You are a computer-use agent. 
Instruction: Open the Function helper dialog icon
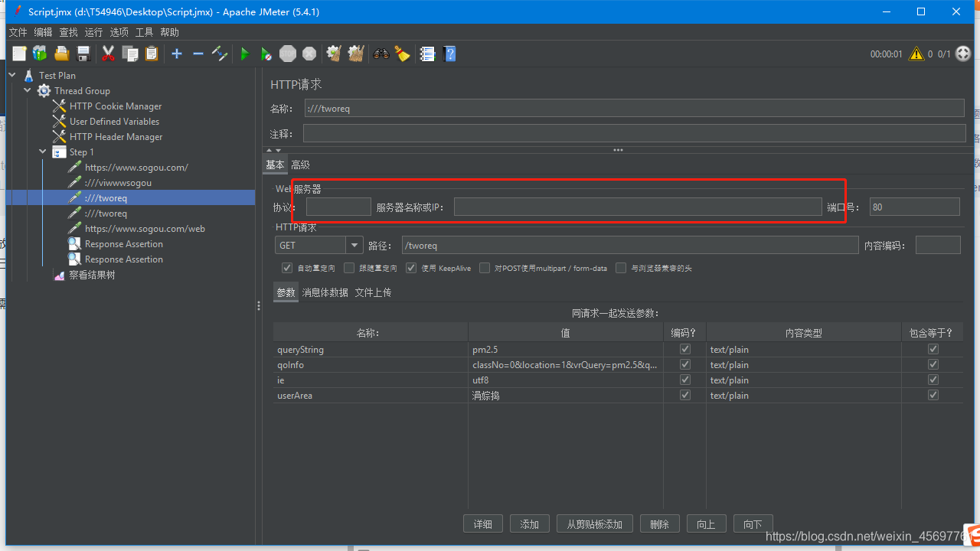(428, 54)
